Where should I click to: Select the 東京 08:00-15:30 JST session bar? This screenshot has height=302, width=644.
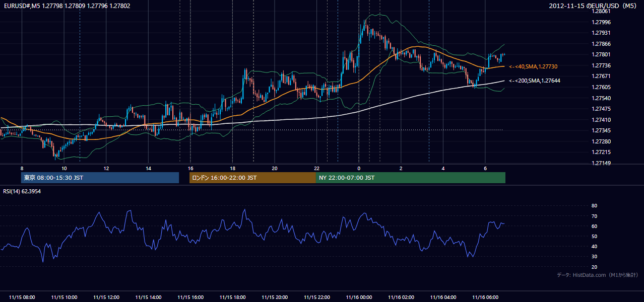100,178
